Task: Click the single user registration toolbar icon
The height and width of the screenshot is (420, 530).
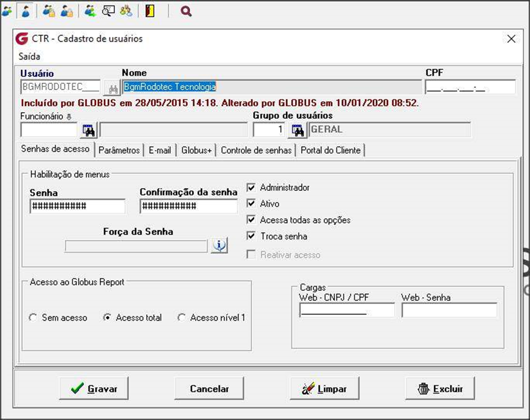Action: pyautogui.click(x=25, y=11)
